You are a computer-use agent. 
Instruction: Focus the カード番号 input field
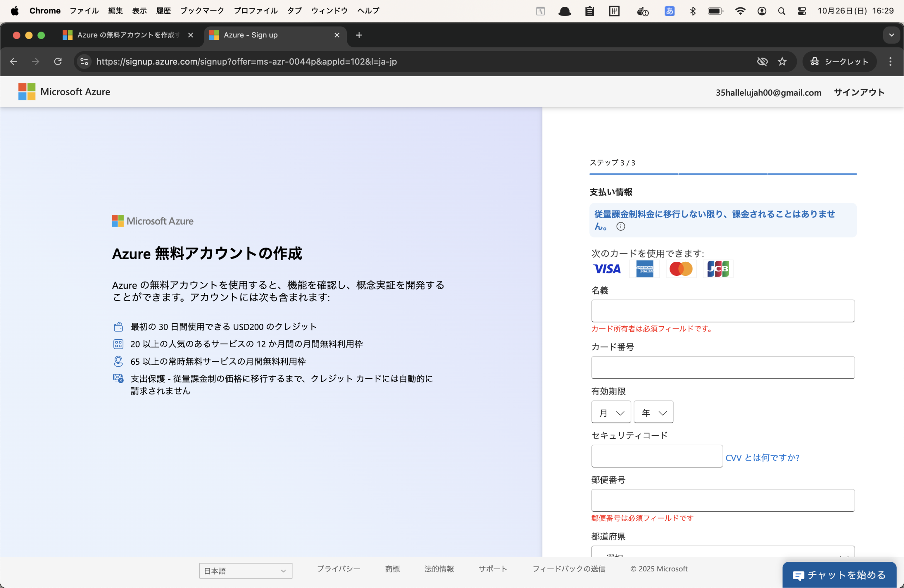point(722,367)
